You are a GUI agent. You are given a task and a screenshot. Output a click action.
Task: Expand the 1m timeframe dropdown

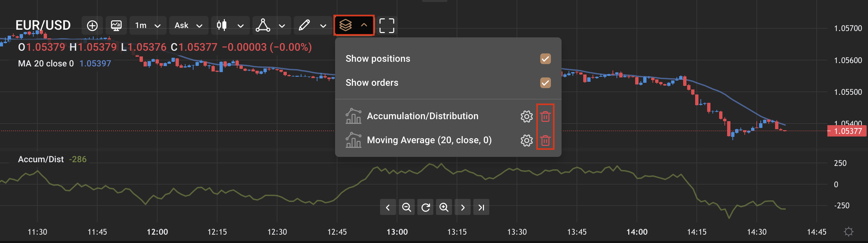coord(148,25)
